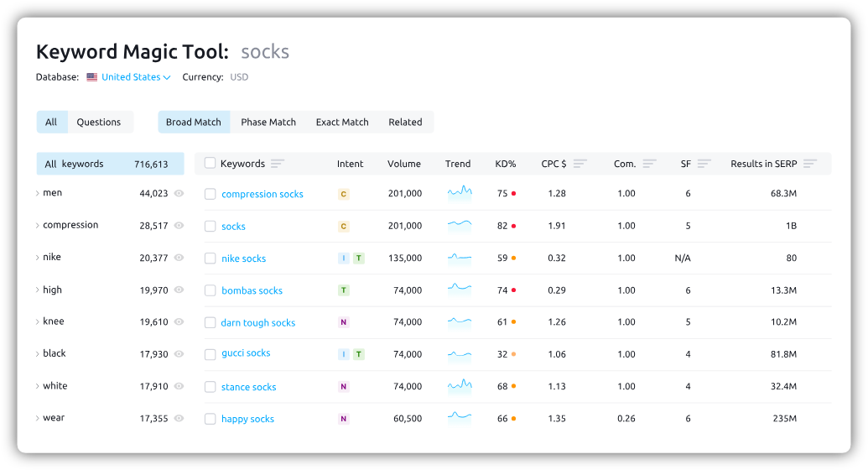The height and width of the screenshot is (470, 868).
Task: Switch to the Questions tab
Action: 99,123
